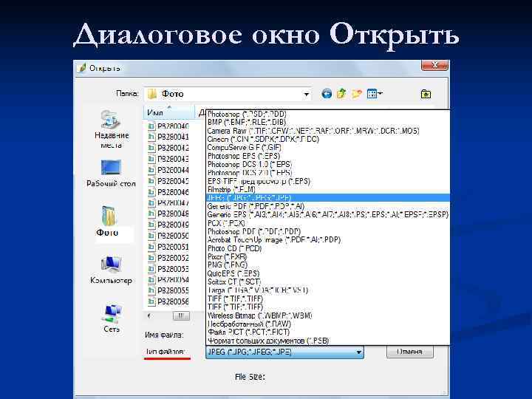532x399 pixels.
Task: Open Сеть in sidebar
Action: click(x=112, y=318)
